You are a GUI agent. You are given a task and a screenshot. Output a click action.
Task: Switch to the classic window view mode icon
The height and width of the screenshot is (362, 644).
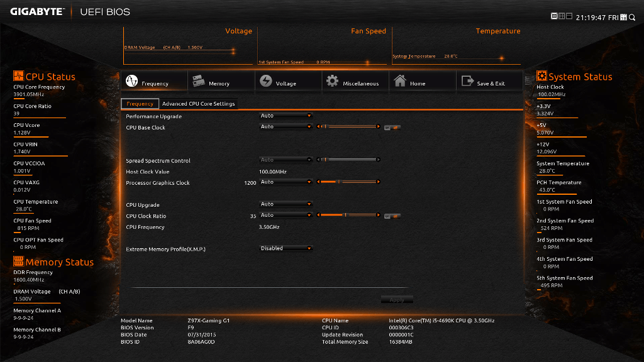click(x=569, y=16)
